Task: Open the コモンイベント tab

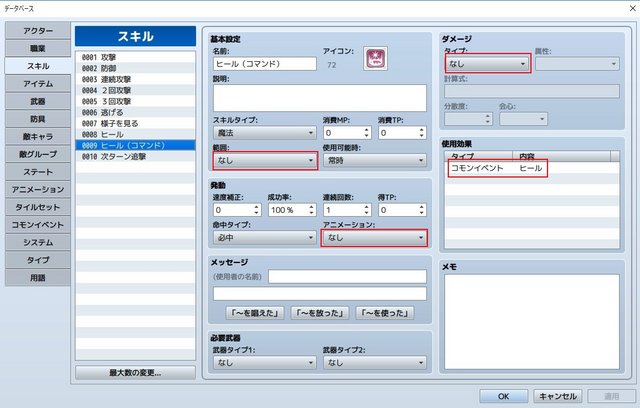Action: click(38, 224)
